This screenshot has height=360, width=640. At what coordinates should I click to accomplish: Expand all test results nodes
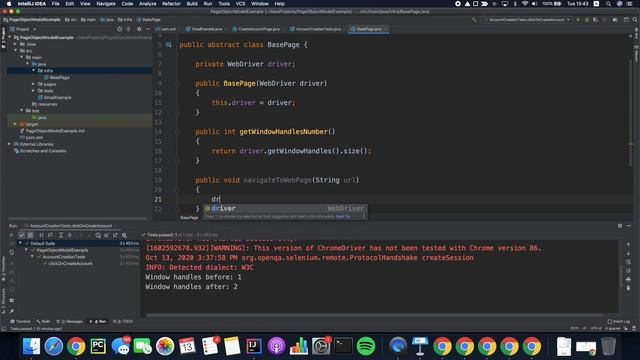[61, 235]
